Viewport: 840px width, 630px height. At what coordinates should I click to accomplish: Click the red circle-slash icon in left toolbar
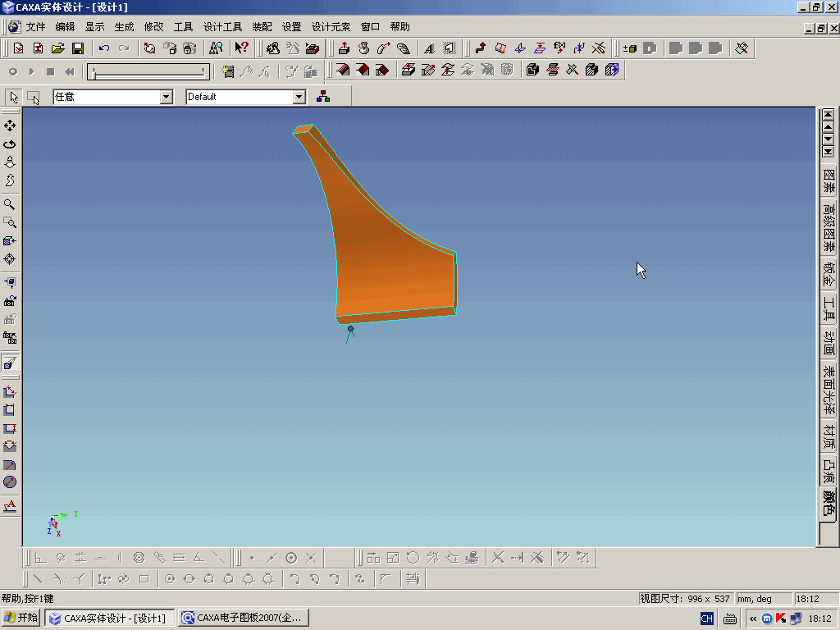click(10, 482)
